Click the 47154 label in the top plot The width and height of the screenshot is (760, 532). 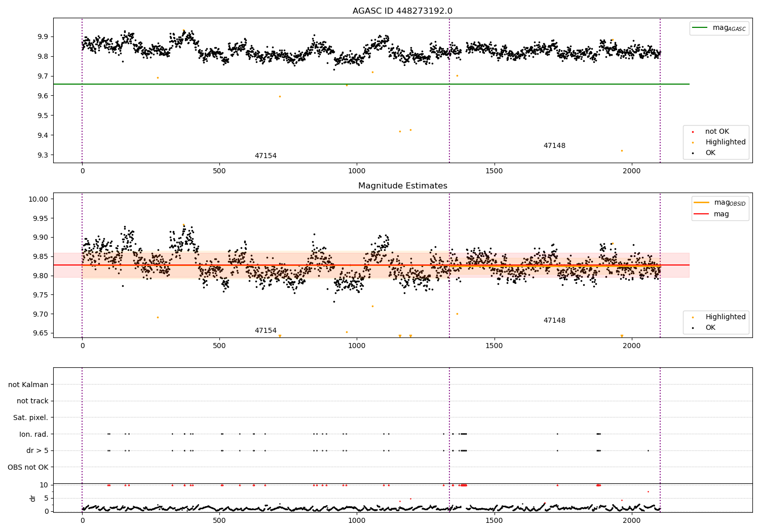pyautogui.click(x=265, y=156)
